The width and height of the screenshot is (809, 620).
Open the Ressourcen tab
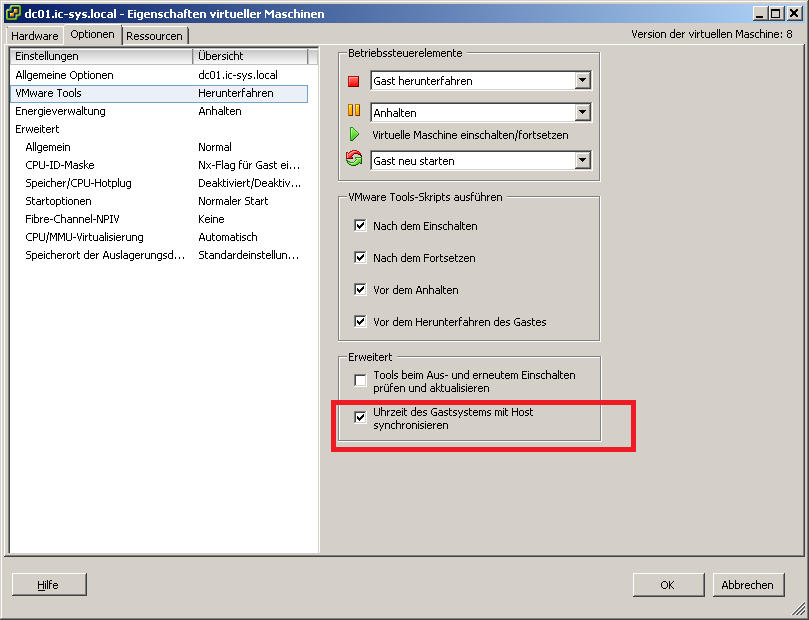pos(154,36)
